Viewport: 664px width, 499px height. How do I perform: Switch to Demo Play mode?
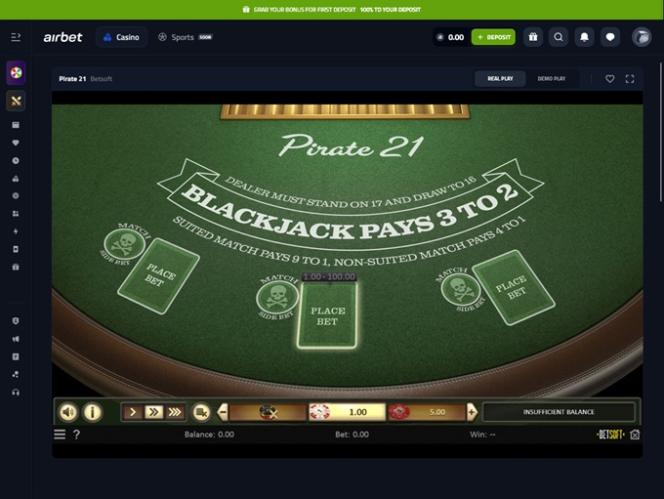coord(551,79)
